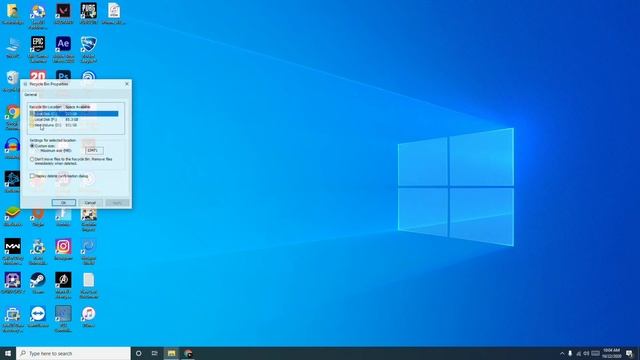Image resolution: width=640 pixels, height=360 pixels.
Task: Close the Recycle Bin Properties dialog
Action: [x=127, y=84]
